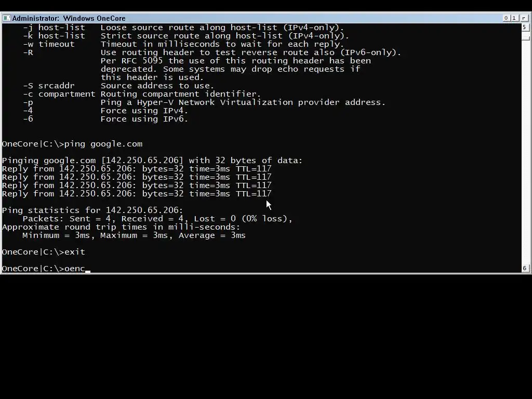The height and width of the screenshot is (399, 532).
Task: Click the Administrator: Windows OneCore title text
Action: (69, 18)
